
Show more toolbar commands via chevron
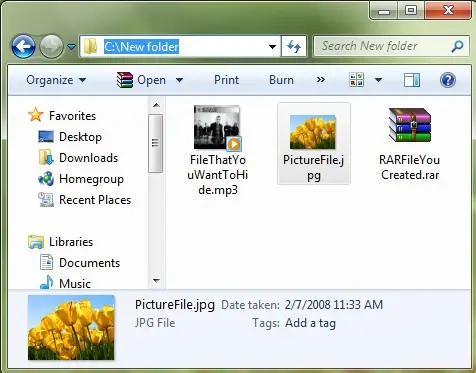[321, 80]
